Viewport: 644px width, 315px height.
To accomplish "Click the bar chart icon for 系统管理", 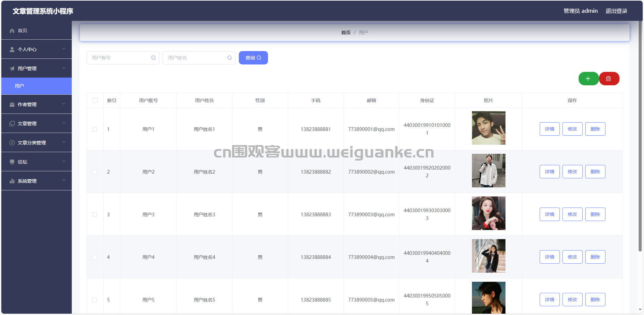I will click(12, 181).
